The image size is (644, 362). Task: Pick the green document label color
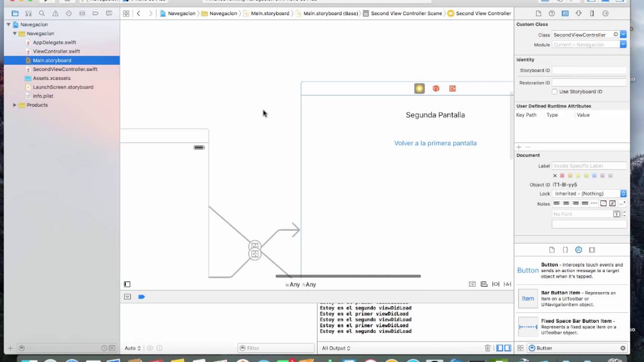pos(586,175)
